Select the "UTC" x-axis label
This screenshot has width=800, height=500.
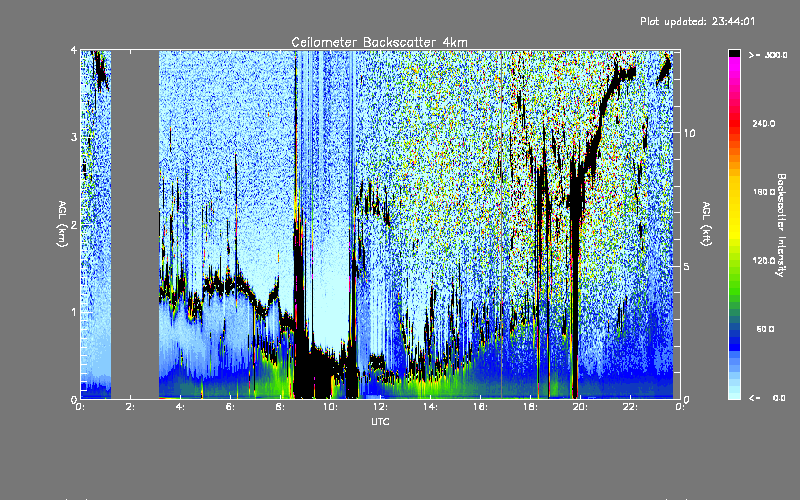pyautogui.click(x=380, y=422)
